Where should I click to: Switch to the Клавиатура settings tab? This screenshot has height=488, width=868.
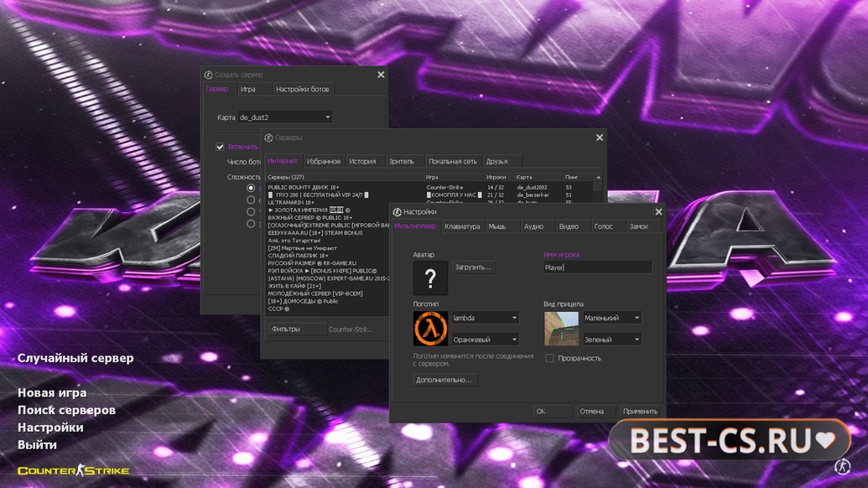pyautogui.click(x=462, y=226)
